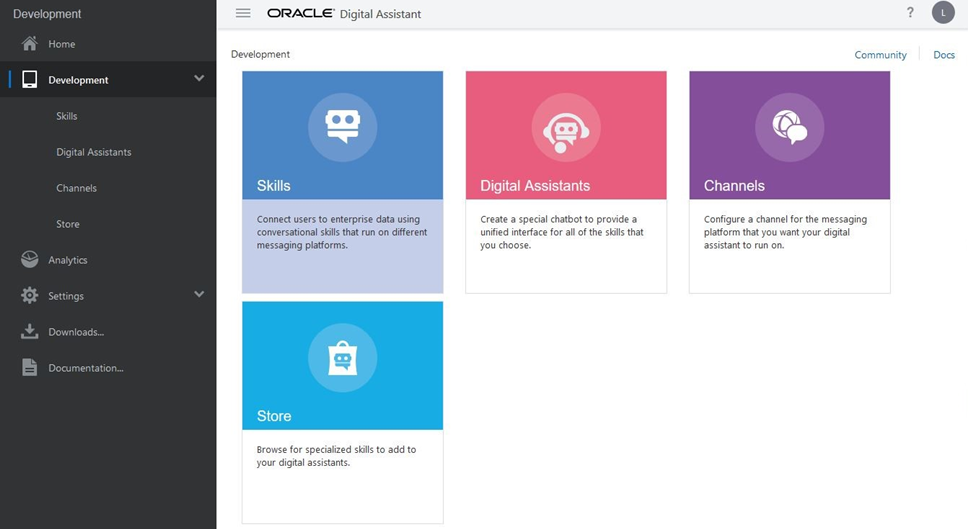The image size is (968, 529).
Task: Open the Docs link
Action: coord(944,54)
